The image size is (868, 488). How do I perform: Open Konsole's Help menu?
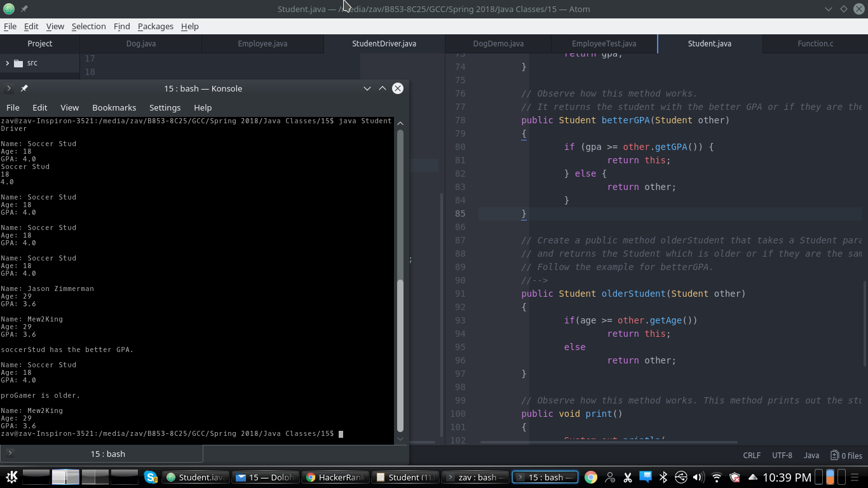click(x=203, y=107)
